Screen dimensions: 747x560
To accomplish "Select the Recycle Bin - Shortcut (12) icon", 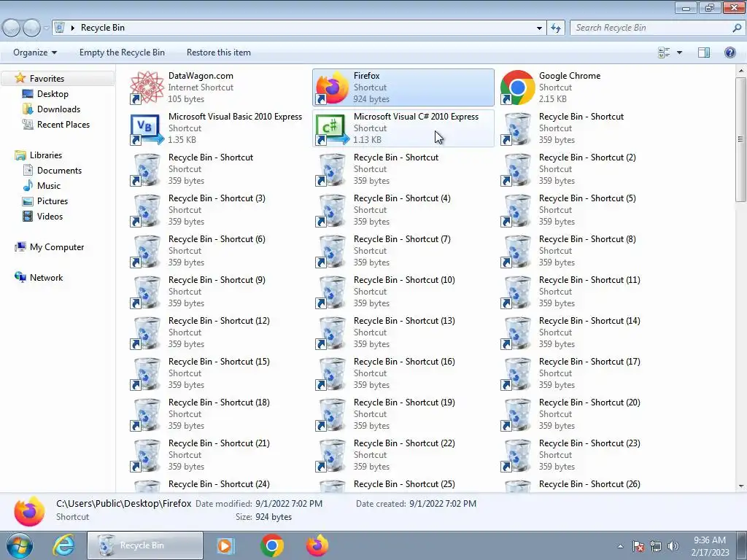I will (147, 332).
